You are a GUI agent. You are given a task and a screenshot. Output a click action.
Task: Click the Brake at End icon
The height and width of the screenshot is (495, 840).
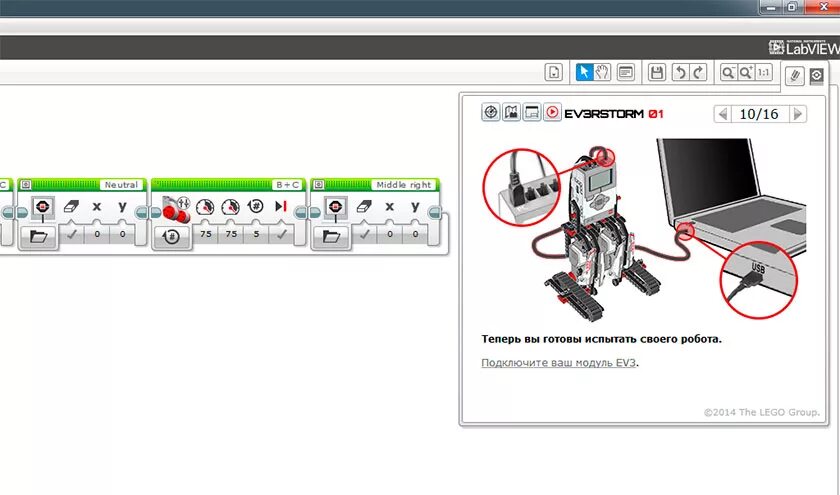(281, 206)
